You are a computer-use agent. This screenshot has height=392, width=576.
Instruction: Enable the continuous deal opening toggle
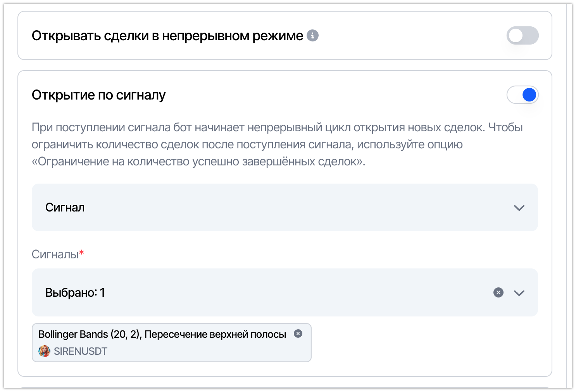pos(523,36)
